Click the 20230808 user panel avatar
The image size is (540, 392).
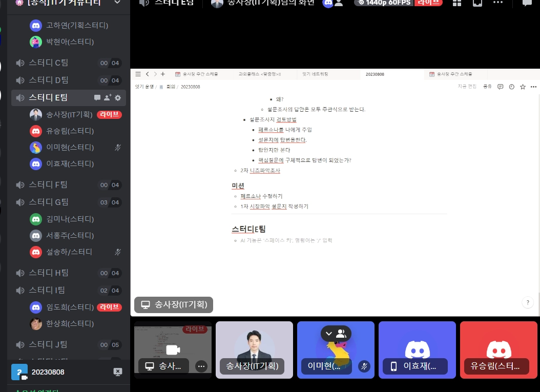19,372
